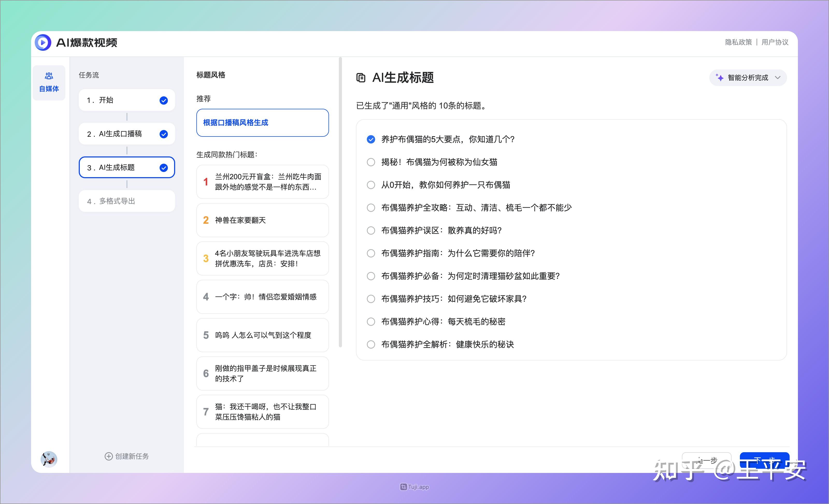This screenshot has width=829, height=504.
Task: Click checkmark badge on step 1 开始
Action: [x=164, y=100]
